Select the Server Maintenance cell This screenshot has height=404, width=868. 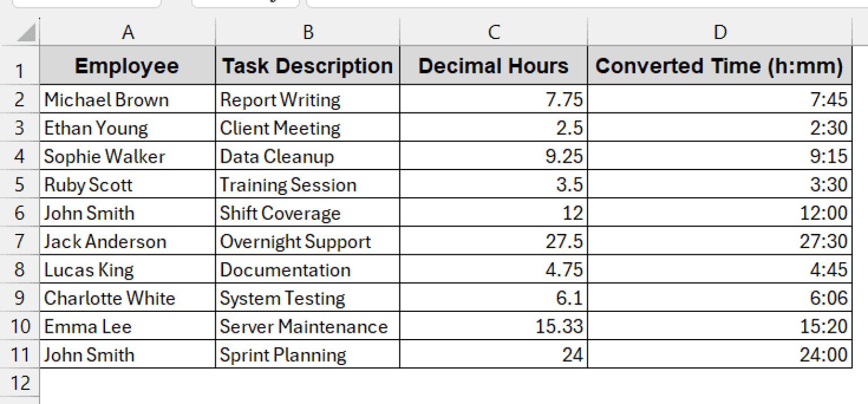(308, 326)
